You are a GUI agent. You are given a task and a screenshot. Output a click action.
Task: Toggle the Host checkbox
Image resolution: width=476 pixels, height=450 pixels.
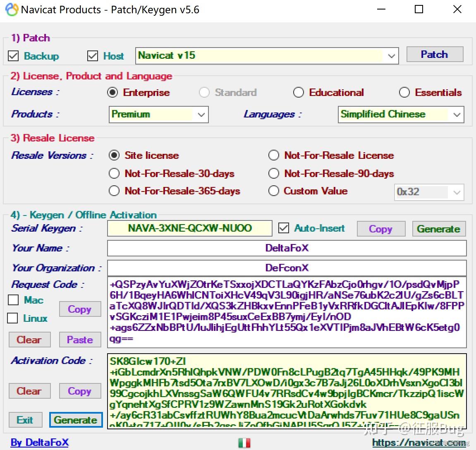click(x=93, y=56)
